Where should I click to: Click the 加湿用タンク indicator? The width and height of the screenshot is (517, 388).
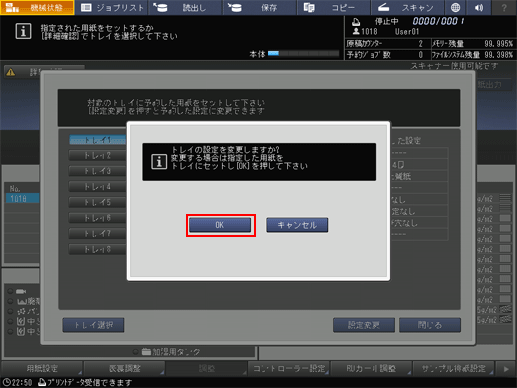[x=167, y=352]
